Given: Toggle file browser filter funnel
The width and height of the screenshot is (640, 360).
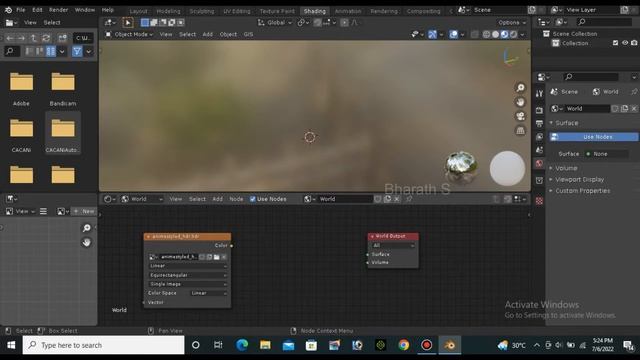Looking at the screenshot, I should tap(77, 51).
